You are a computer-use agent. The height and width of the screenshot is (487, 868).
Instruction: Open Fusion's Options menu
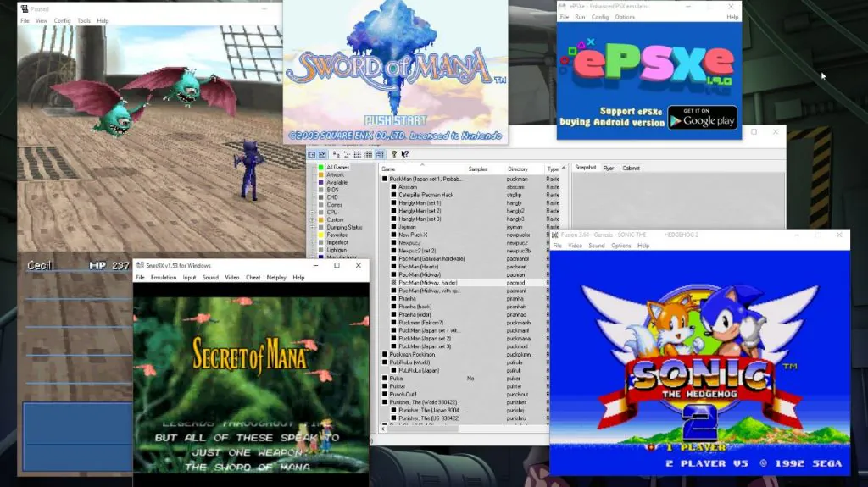pyautogui.click(x=620, y=246)
